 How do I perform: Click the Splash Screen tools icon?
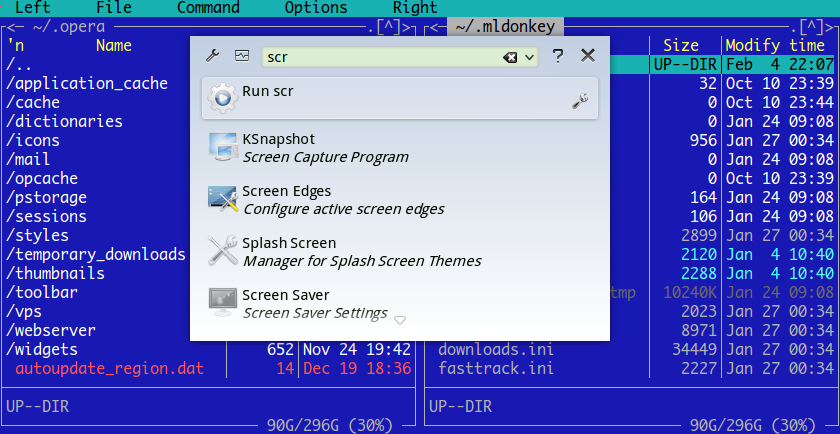pyautogui.click(x=223, y=250)
